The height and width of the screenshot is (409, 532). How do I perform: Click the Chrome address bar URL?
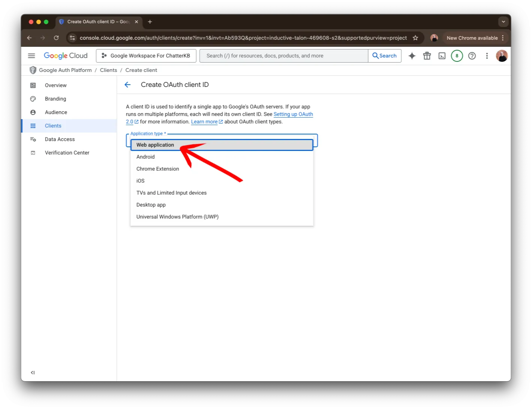tap(243, 38)
